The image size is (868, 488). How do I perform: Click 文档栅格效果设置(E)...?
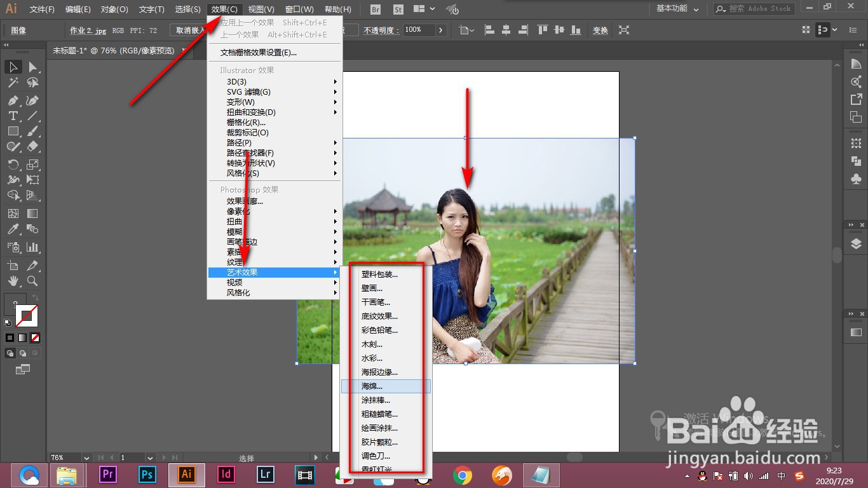coord(275,52)
